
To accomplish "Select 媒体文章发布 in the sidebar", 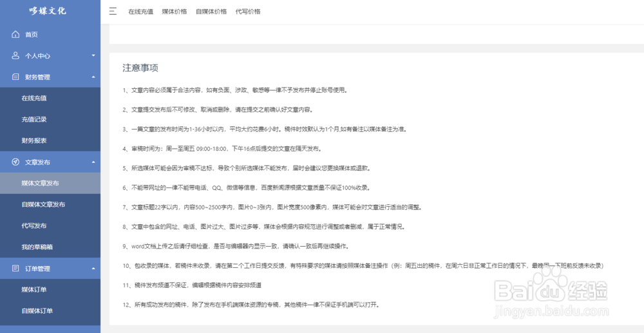I will point(50,183).
